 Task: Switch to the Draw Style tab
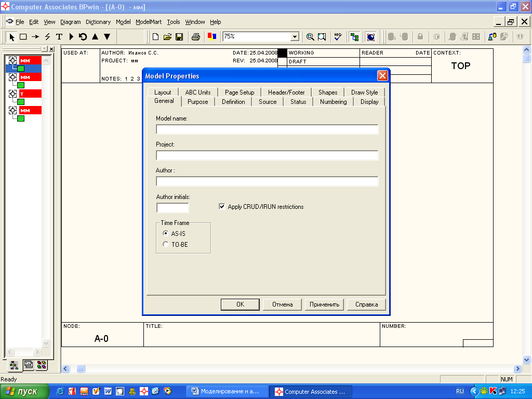(364, 92)
